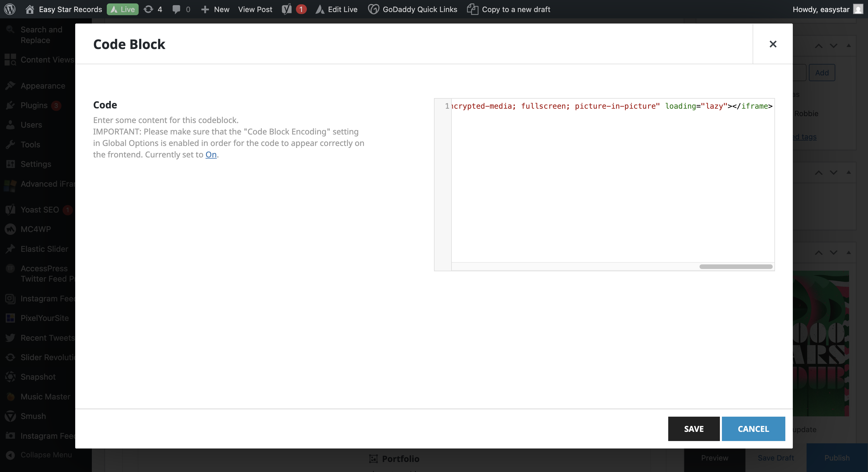The width and height of the screenshot is (868, 472).
Task: Close the Code Block dialog
Action: click(773, 44)
